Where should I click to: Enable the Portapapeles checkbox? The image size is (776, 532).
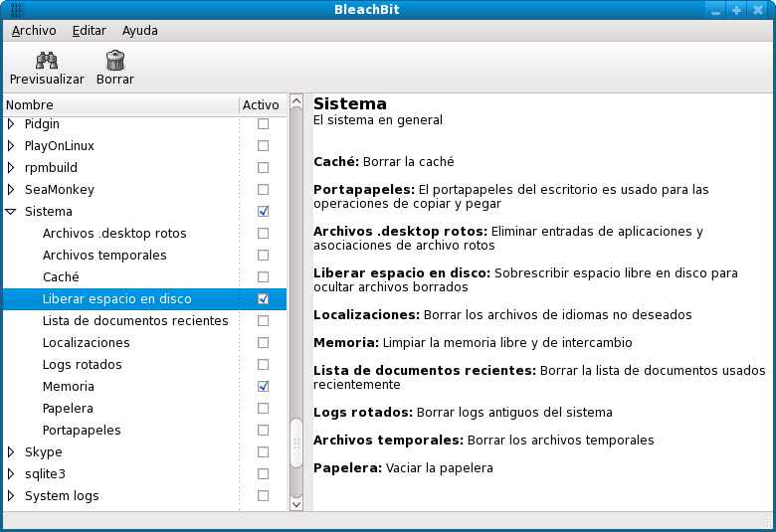coord(263,431)
